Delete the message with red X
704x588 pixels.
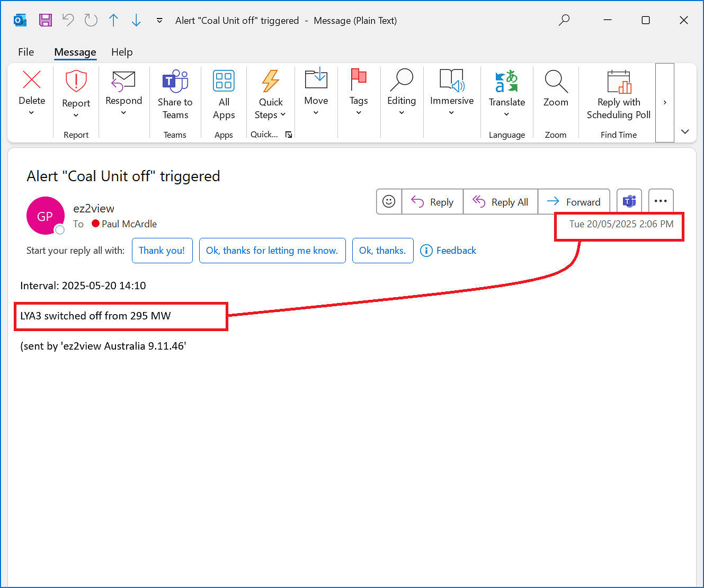pyautogui.click(x=32, y=80)
